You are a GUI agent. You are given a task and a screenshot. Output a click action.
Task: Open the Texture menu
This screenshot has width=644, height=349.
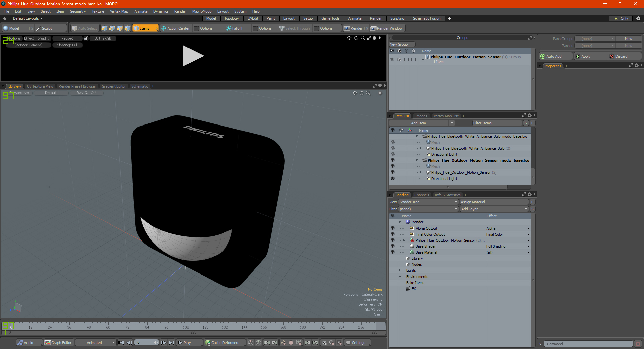(x=98, y=11)
